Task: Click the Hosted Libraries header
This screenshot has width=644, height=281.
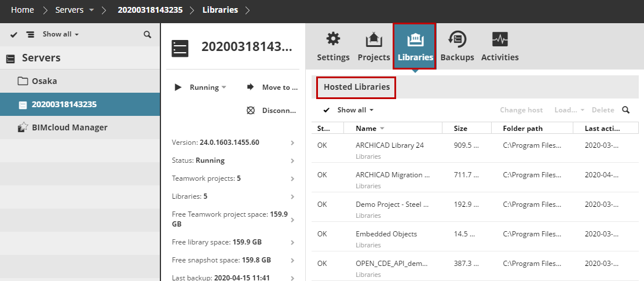Action: point(357,87)
